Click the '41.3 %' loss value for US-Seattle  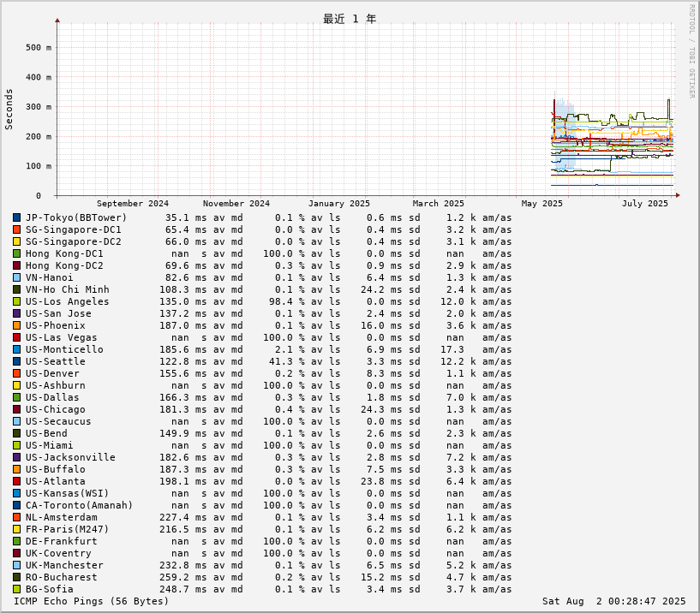[x=287, y=362]
